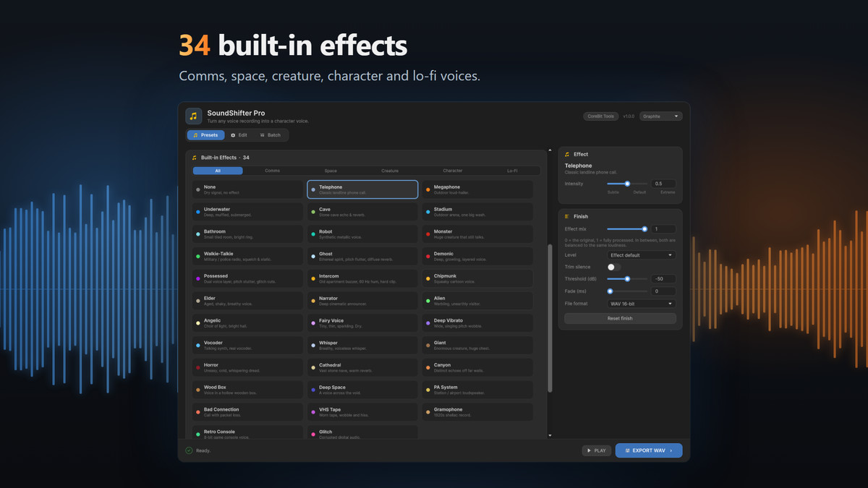Select the Intercom effect
The height and width of the screenshot is (488, 868).
(x=362, y=278)
